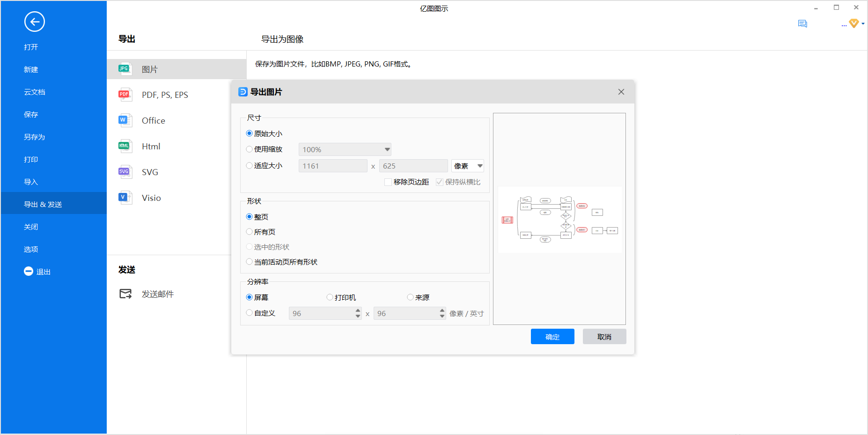
Task: Open the 像素 unit dropdown
Action: pos(468,166)
